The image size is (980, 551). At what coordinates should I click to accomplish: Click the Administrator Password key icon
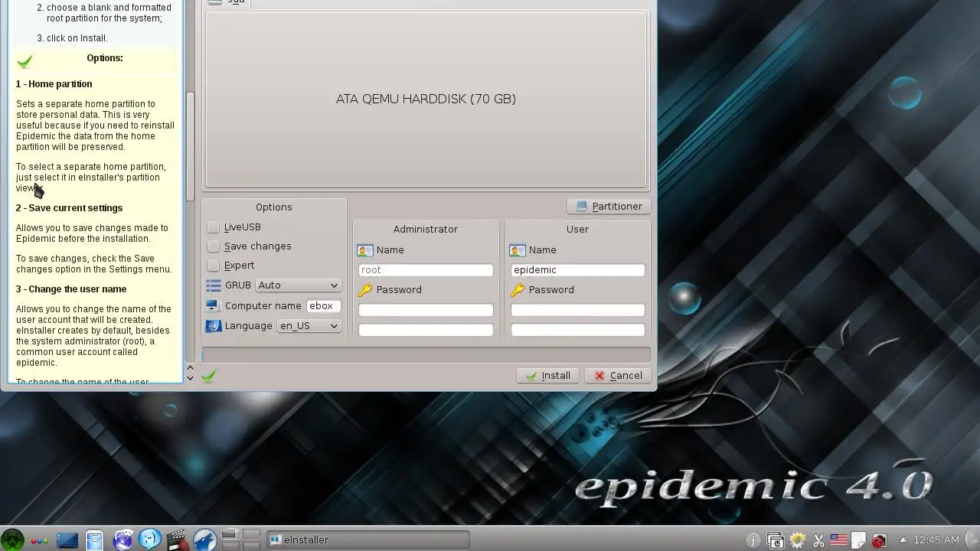click(365, 290)
